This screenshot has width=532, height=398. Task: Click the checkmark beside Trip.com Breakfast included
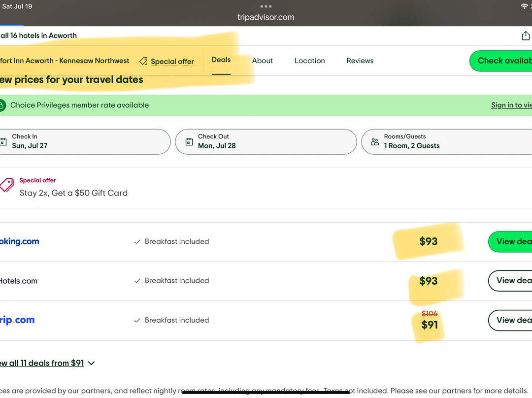137,320
